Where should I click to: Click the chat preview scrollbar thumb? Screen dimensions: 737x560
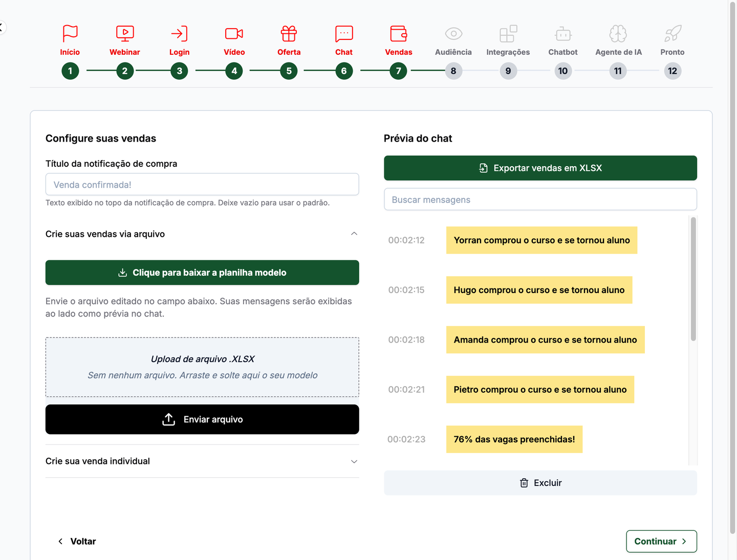pyautogui.click(x=693, y=279)
